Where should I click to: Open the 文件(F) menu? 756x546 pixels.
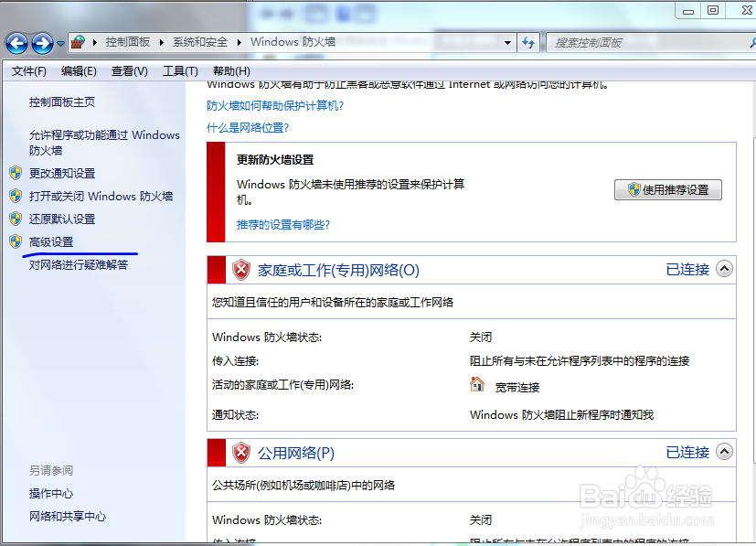point(29,71)
